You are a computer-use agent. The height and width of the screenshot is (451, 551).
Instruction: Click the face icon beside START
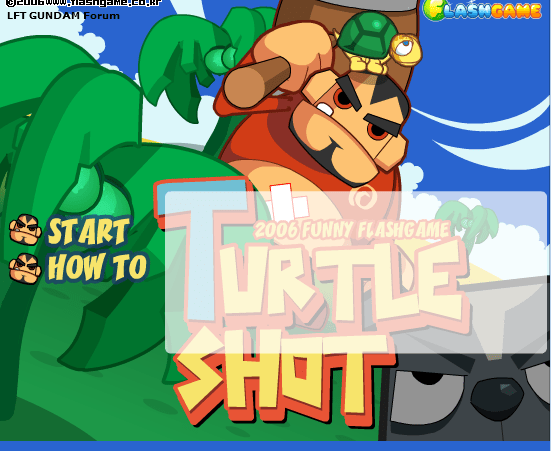pyautogui.click(x=25, y=230)
